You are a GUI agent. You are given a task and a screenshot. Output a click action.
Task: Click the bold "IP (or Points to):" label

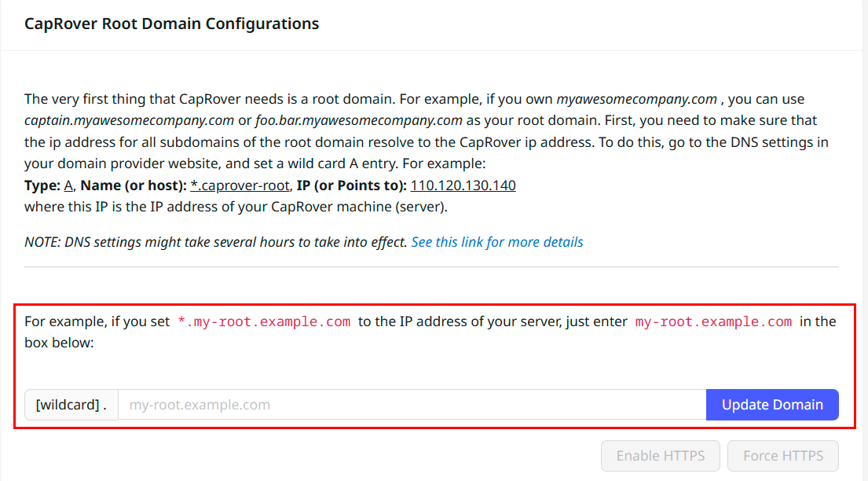(x=351, y=185)
